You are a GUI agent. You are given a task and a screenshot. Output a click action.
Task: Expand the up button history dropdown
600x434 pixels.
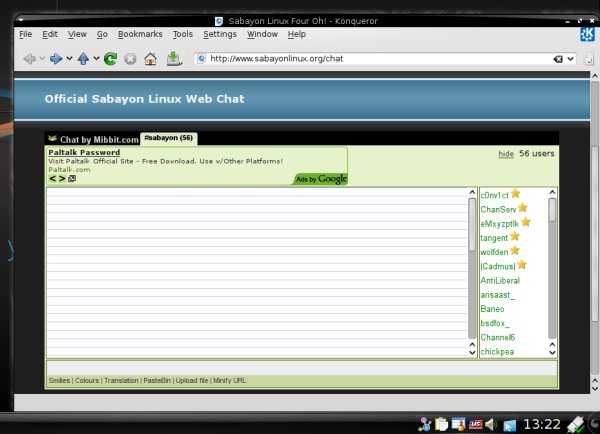pos(96,59)
